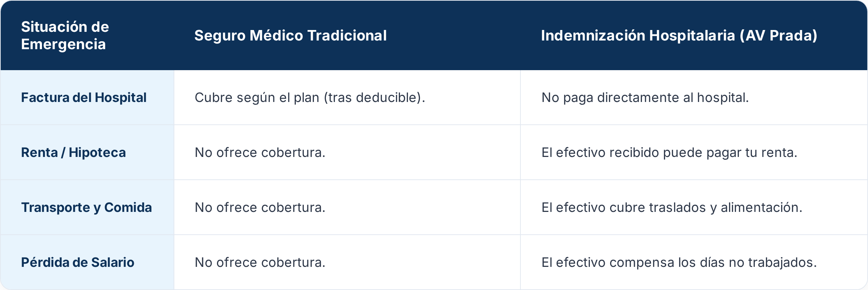This screenshot has width=868, height=290.
Task: Select the word 'Tradicional' in header
Action: coord(347,35)
